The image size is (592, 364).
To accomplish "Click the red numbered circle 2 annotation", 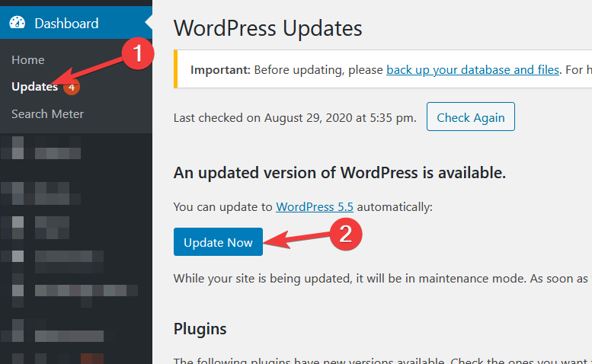I will coord(345,235).
